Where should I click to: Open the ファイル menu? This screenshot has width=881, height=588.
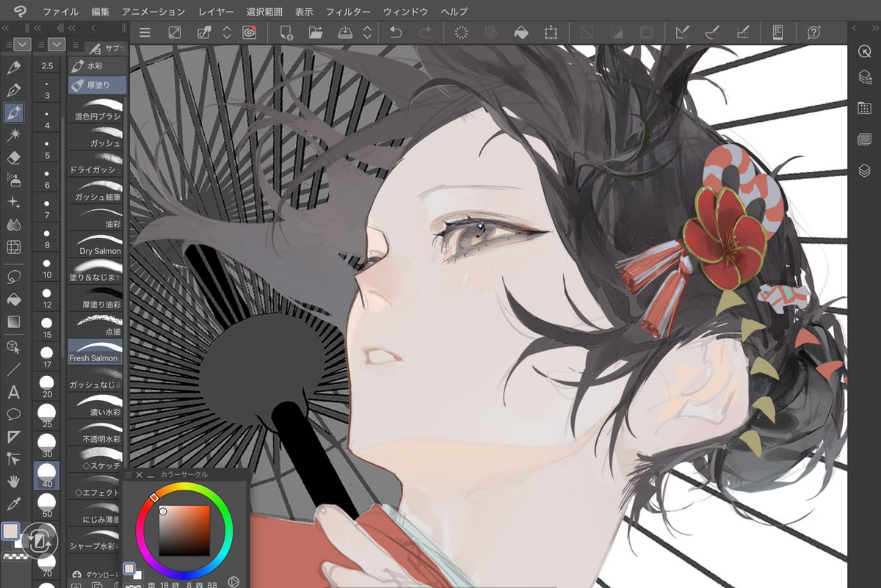(61, 12)
